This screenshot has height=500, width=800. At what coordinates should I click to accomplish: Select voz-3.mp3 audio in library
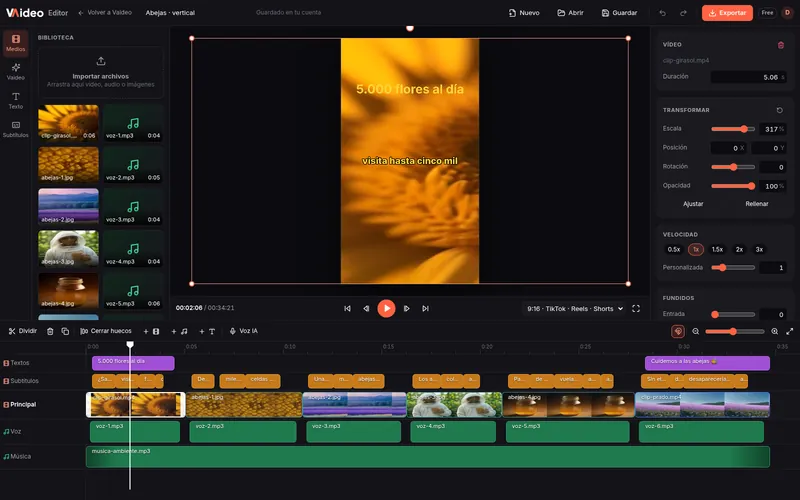click(x=133, y=206)
